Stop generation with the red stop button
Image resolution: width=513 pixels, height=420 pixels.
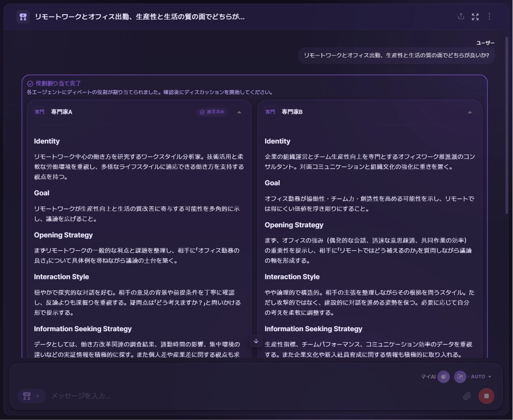pyautogui.click(x=486, y=396)
